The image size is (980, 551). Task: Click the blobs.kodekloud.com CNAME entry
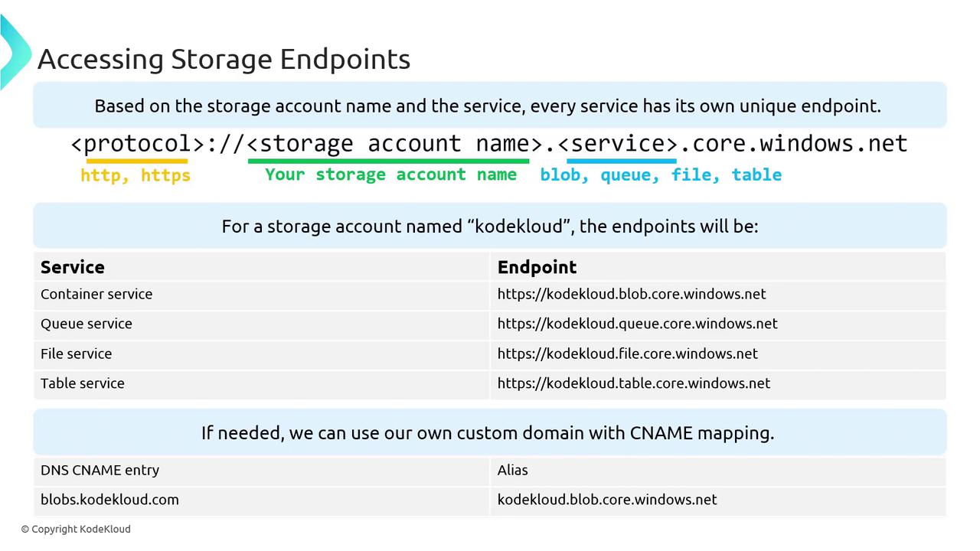109,500
